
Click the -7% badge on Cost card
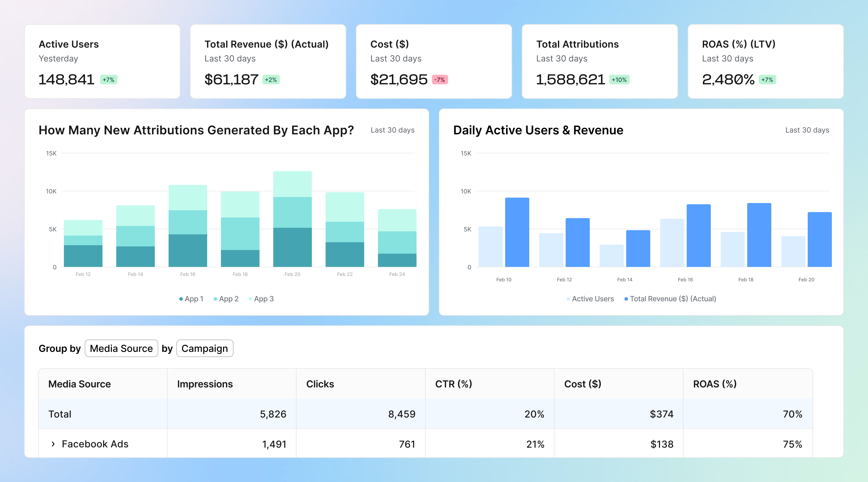[440, 80]
